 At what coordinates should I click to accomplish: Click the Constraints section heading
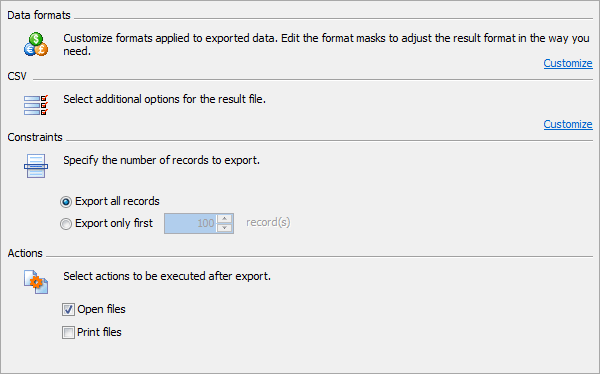point(35,137)
